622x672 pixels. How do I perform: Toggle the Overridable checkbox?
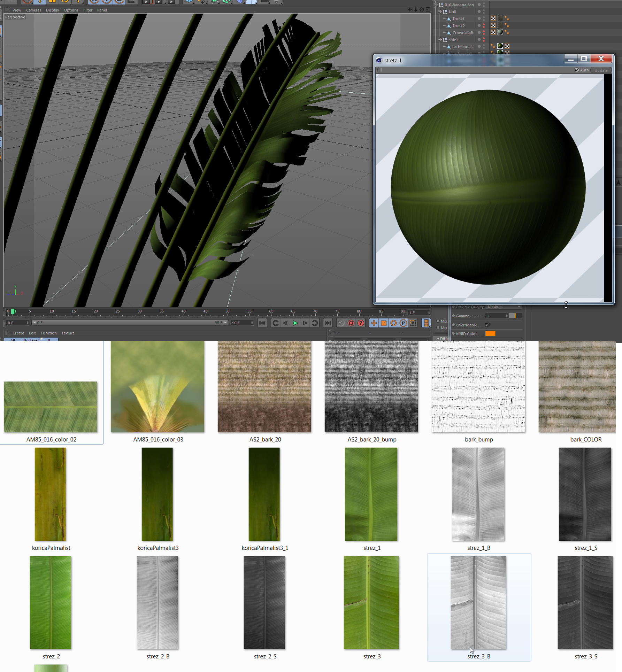[x=487, y=325]
